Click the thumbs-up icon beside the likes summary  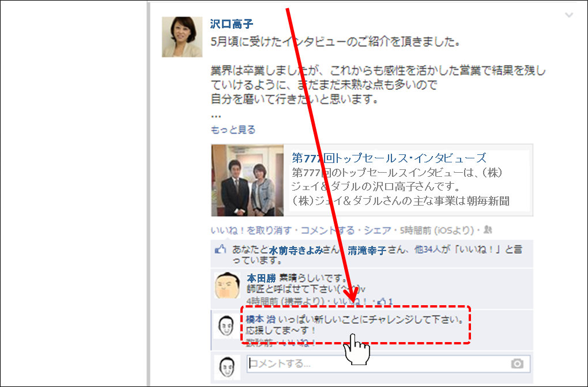[x=220, y=250]
